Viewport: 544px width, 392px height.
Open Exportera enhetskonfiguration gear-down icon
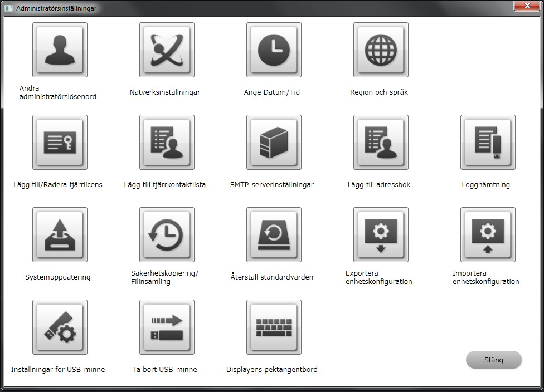tap(381, 234)
